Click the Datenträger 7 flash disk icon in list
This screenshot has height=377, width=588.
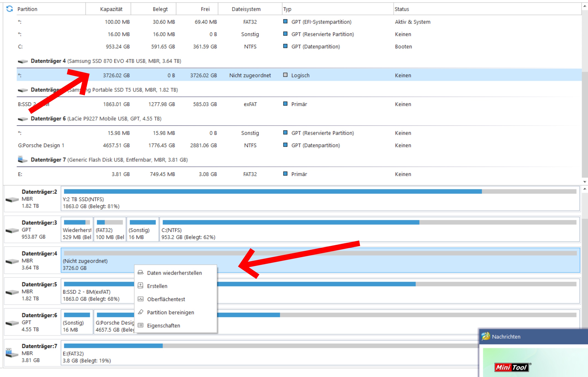click(22, 159)
